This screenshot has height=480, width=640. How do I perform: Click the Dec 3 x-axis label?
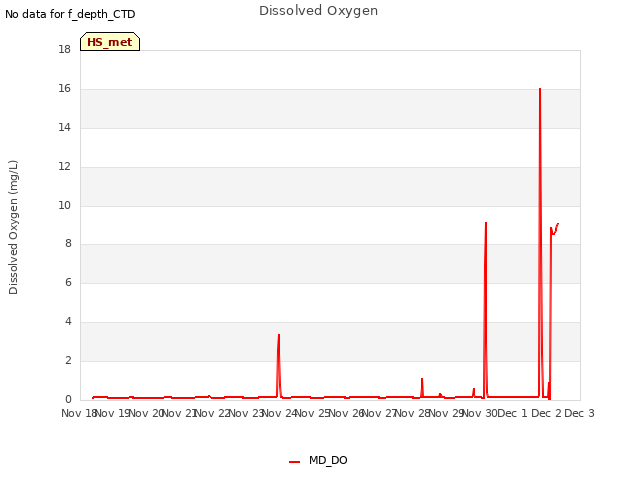(x=579, y=413)
